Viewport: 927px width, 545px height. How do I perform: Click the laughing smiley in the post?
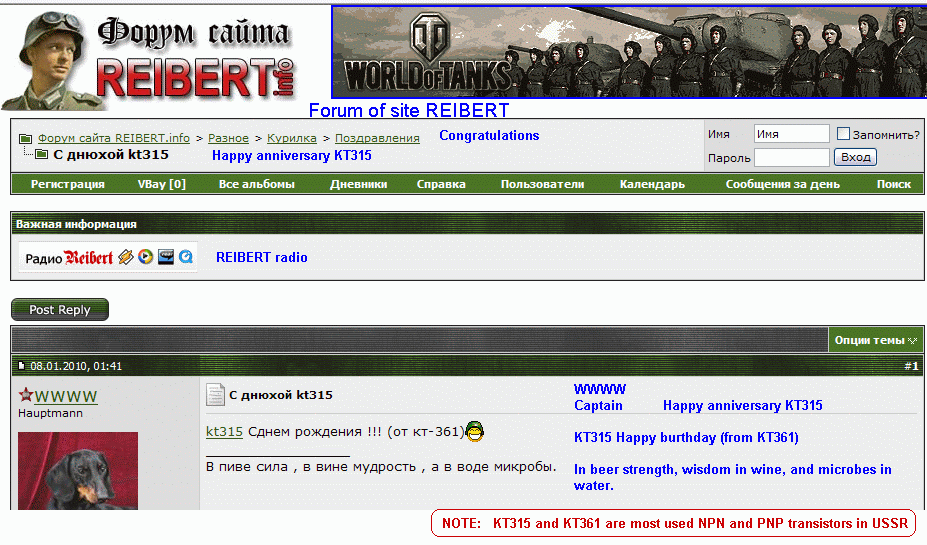click(x=475, y=432)
